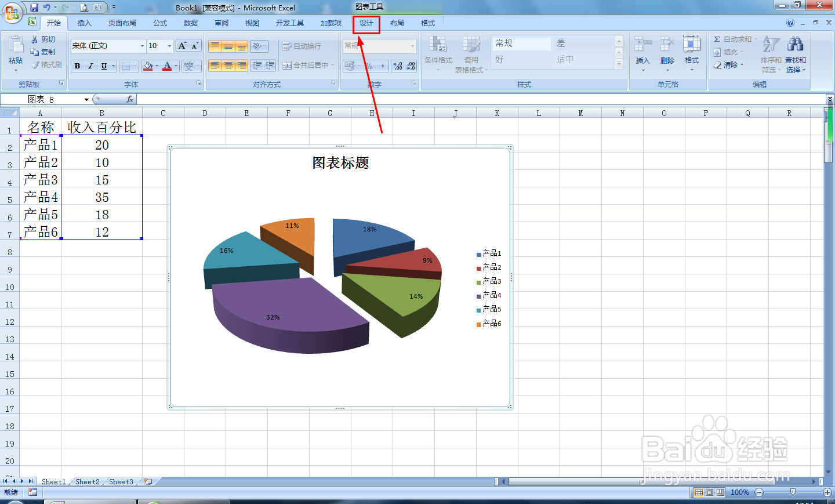Expand the number format (常规) dropdown
Screen dimensions: 835x504
[x=413, y=45]
